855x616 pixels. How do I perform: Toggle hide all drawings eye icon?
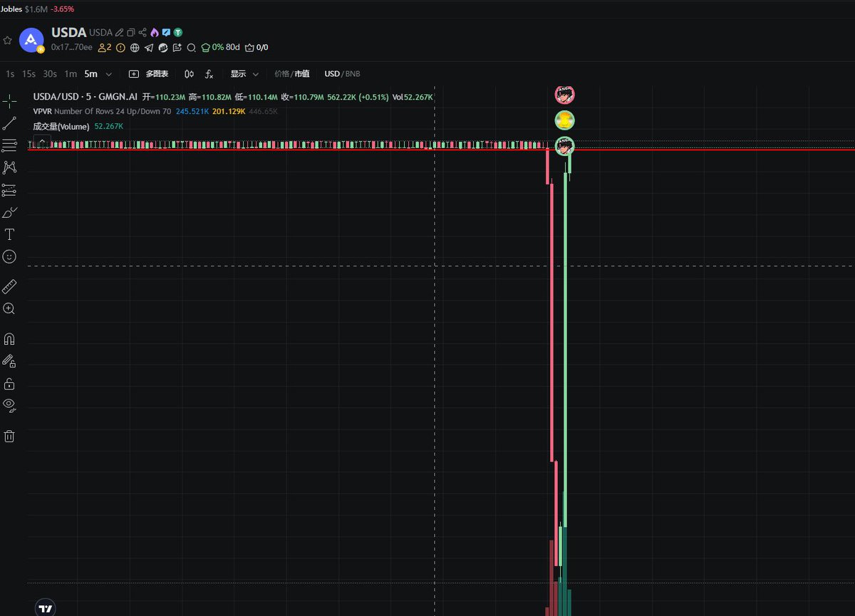[x=9, y=405]
